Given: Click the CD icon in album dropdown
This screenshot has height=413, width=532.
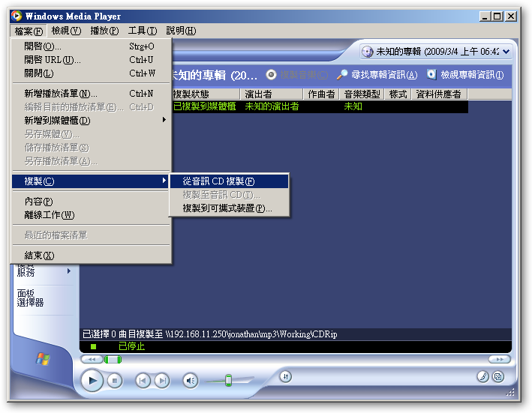Looking at the screenshot, I should click(x=367, y=52).
